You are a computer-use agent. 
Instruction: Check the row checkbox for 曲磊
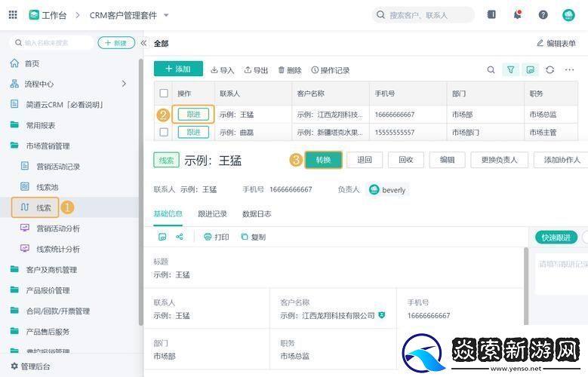pos(164,132)
